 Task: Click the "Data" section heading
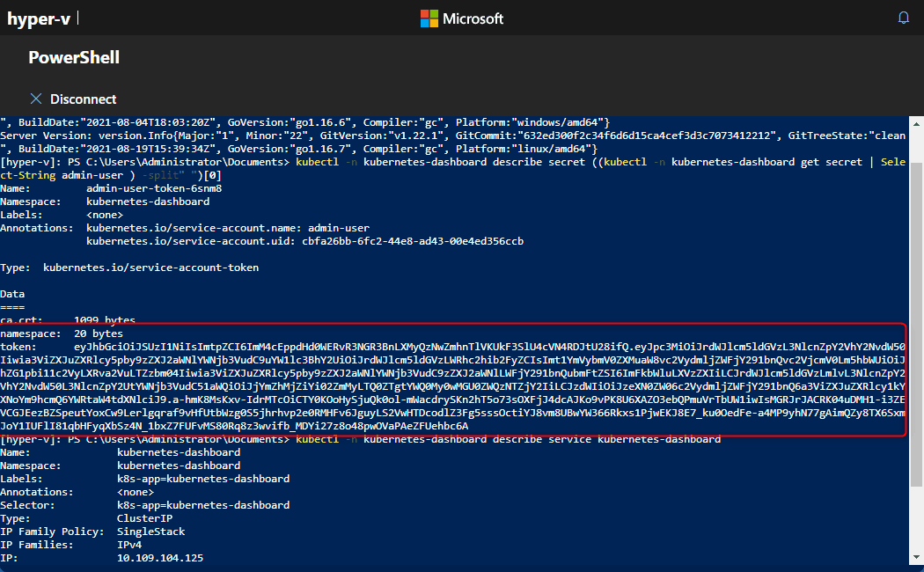click(x=12, y=294)
